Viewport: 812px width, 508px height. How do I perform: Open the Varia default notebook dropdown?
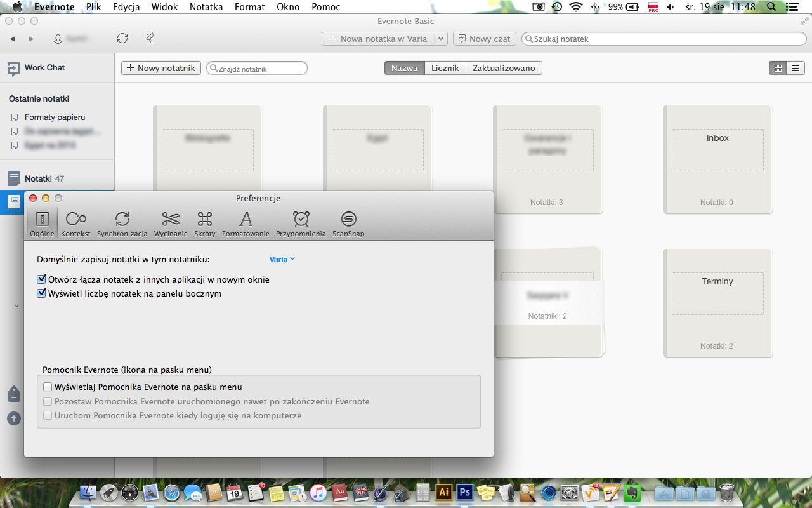(x=282, y=259)
